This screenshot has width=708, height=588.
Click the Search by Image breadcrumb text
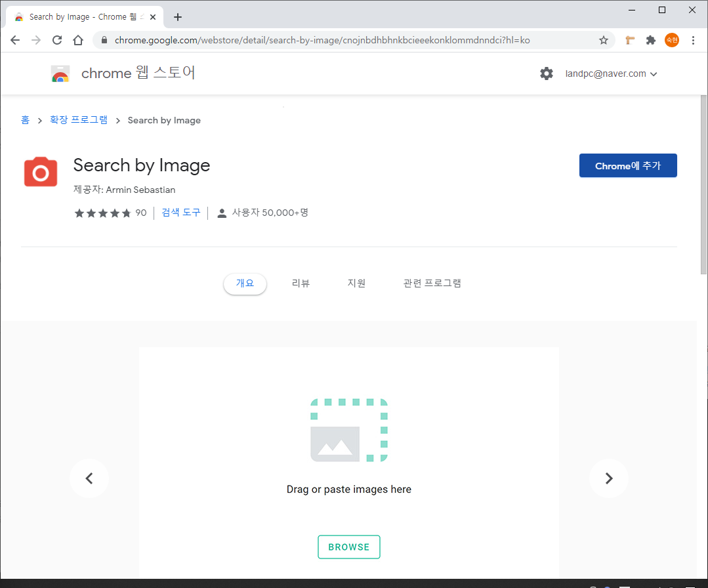click(164, 120)
